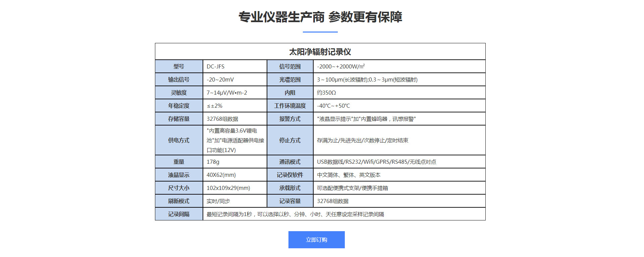Viewport: 644px width, 257px height.
Task: Click the 立即订购 order button
Action: (x=316, y=240)
